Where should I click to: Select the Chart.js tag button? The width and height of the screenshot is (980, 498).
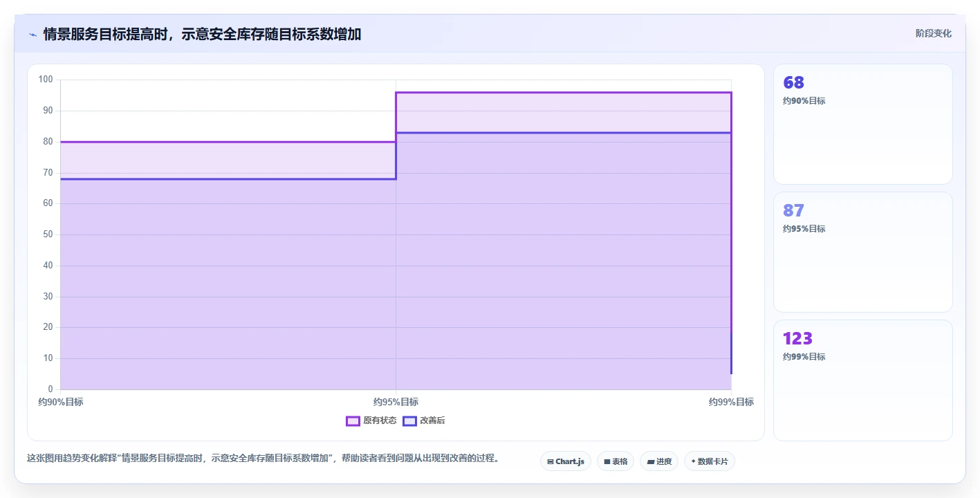coord(565,461)
